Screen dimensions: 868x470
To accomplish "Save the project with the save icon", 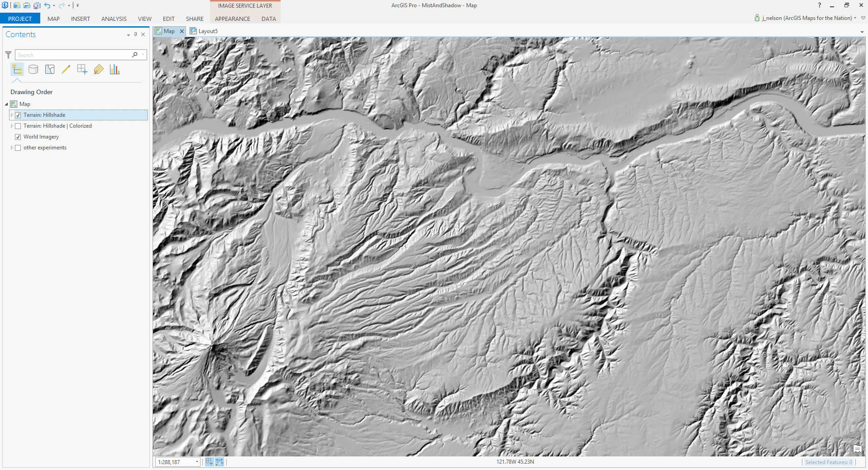I will pos(37,5).
